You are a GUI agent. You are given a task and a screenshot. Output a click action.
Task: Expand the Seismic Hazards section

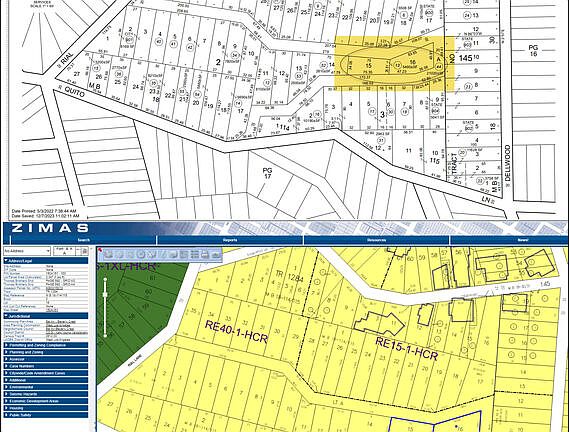[x=46, y=394]
